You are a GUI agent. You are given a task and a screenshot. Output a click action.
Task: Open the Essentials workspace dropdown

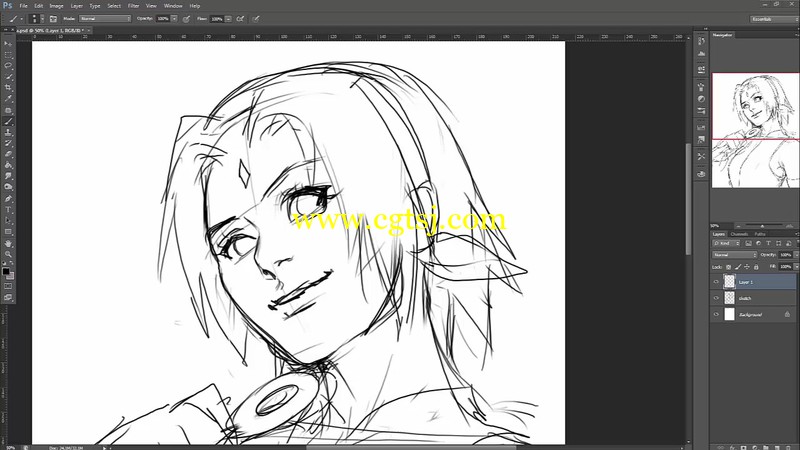click(774, 19)
